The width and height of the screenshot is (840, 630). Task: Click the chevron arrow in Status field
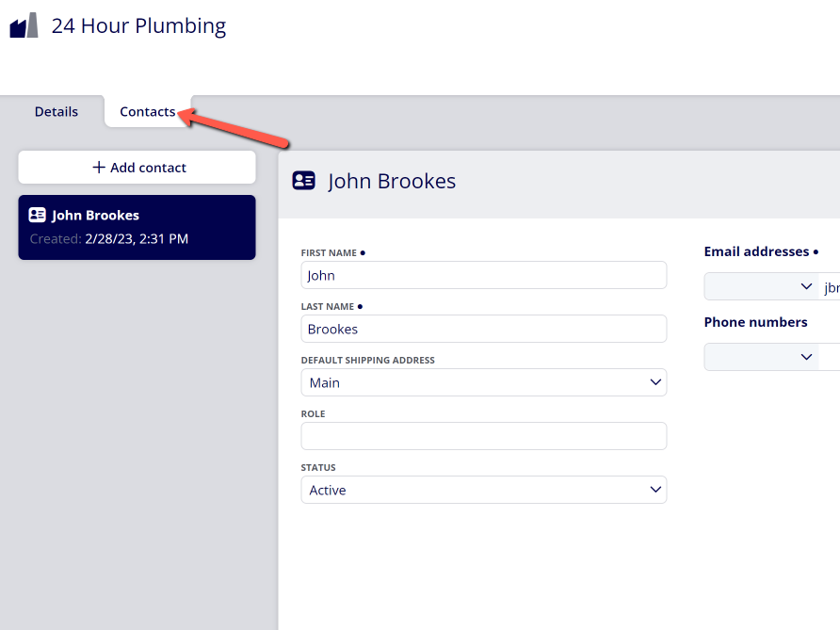[655, 490]
